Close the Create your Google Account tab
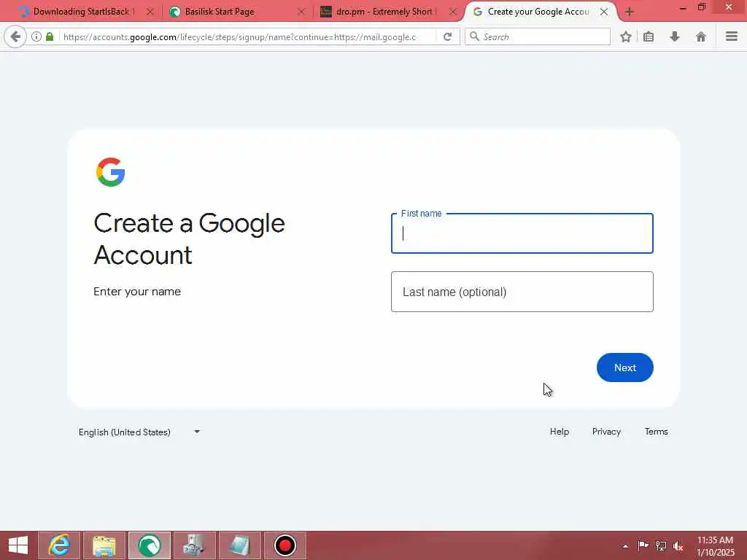Screen dimensions: 747x560 603,12
